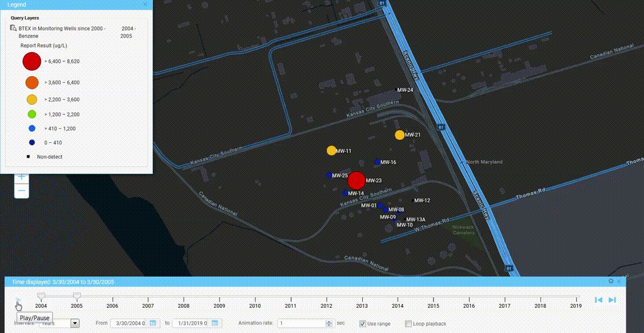Click the yellow MW-21 well marker
The height and width of the screenshot is (333, 644).
(399, 135)
